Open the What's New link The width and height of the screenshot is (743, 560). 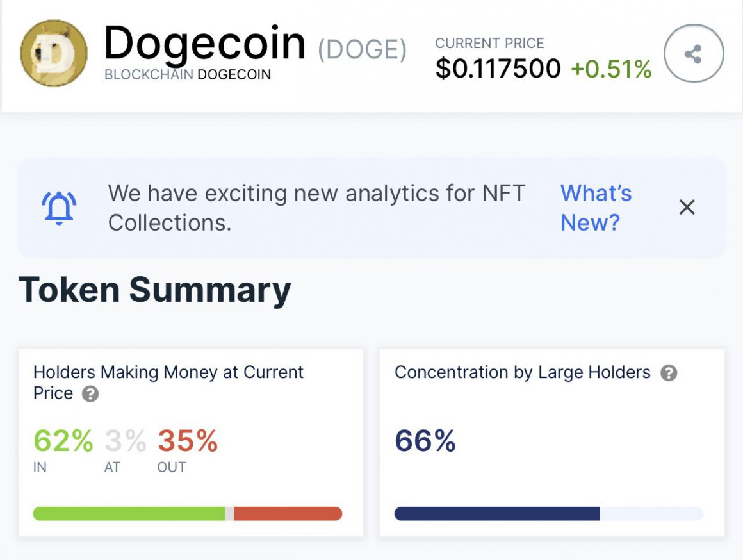[x=595, y=207]
